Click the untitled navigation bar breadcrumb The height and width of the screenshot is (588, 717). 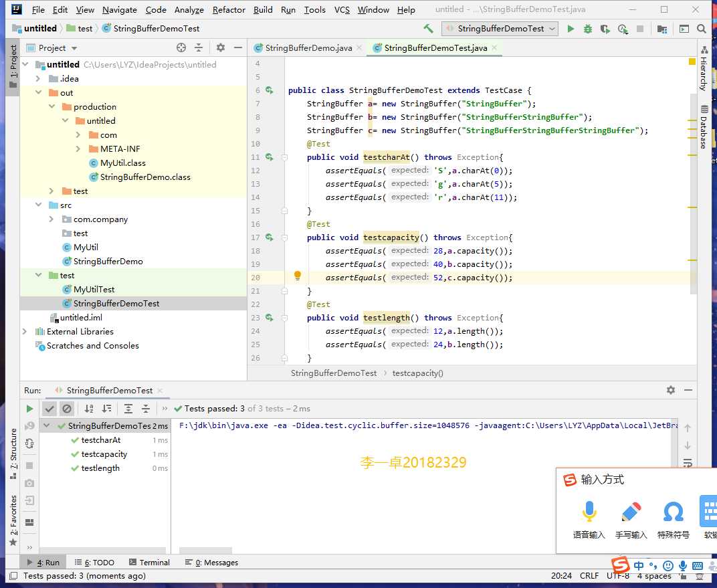[x=35, y=28]
